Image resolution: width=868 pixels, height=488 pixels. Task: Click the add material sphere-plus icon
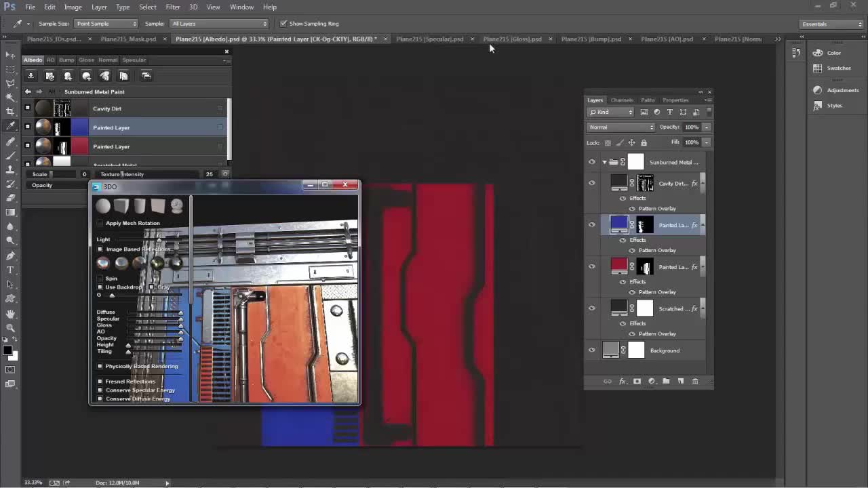pyautogui.click(x=86, y=76)
